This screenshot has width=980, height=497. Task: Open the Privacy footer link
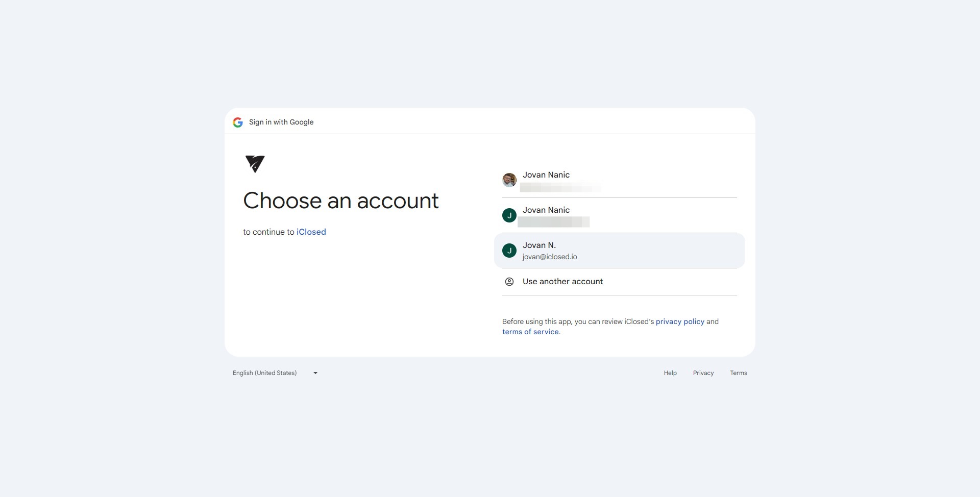click(703, 374)
